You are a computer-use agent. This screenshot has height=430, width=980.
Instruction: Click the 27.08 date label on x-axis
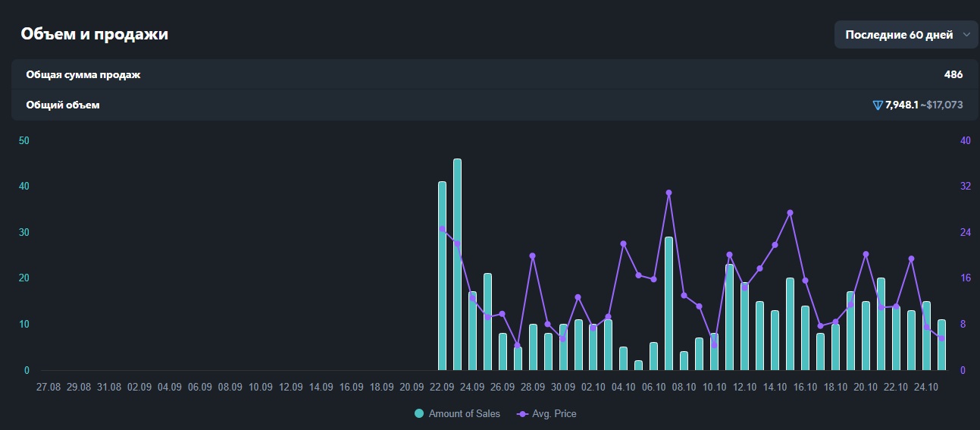pyautogui.click(x=49, y=387)
